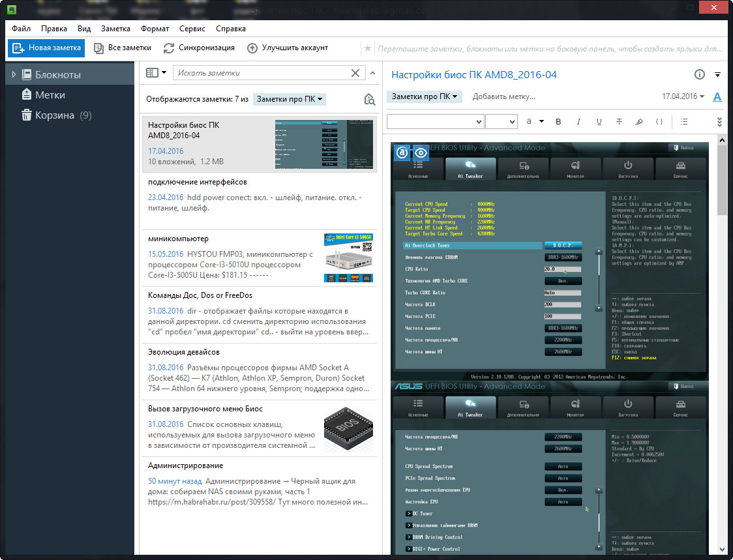The width and height of the screenshot is (733, 560).
Task: Open the Формат menu
Action: (x=154, y=29)
